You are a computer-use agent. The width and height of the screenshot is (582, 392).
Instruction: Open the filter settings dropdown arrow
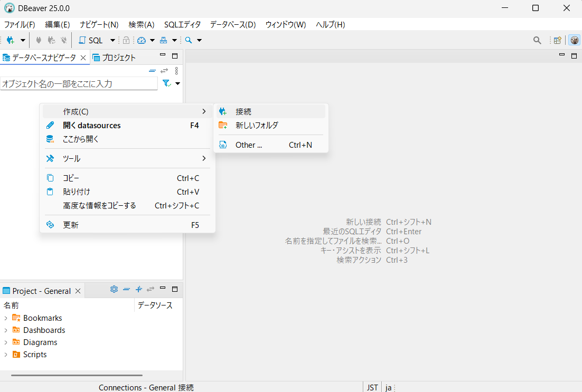[x=177, y=83]
